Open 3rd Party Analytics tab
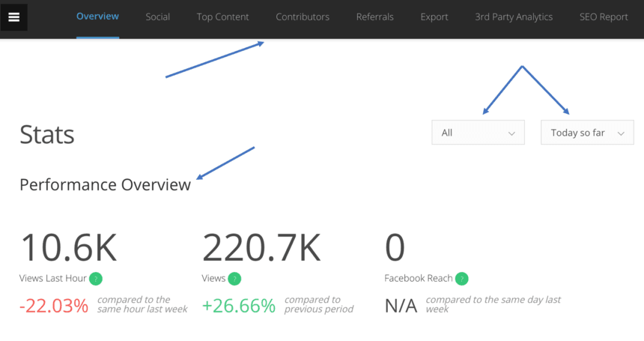644x341 pixels. [x=514, y=16]
